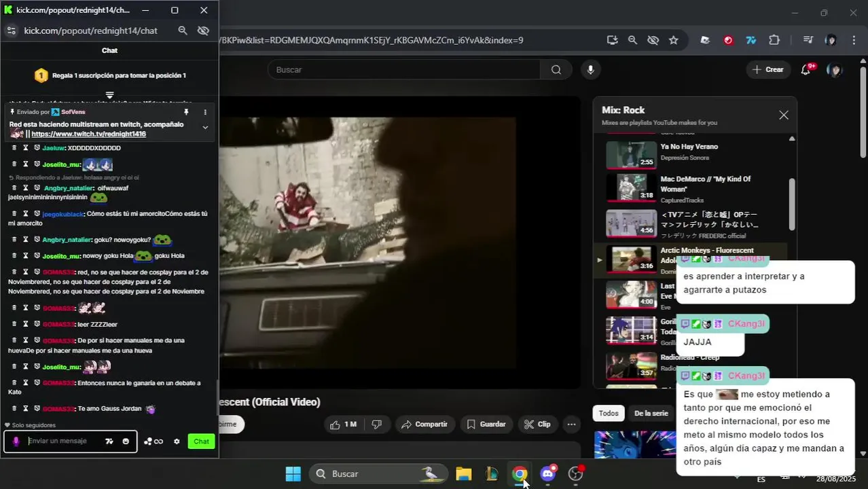Open the Chrome extensions puzzle menu
This screenshot has width=868, height=489.
(x=774, y=40)
